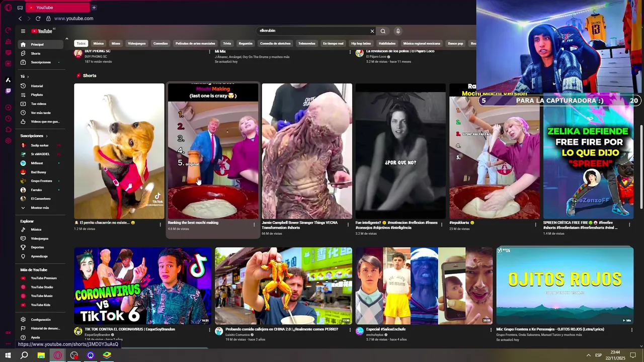Open Videojuegos under Explorar
This screenshot has height=362, width=644.
point(40,238)
